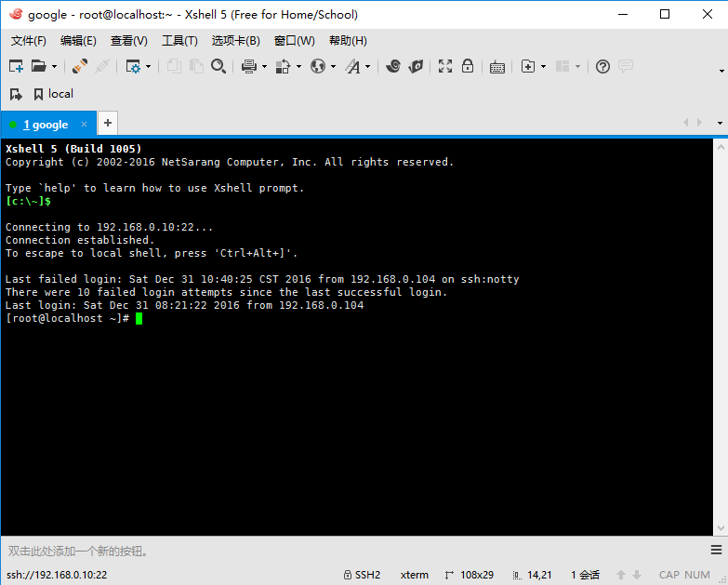Click the quick command bar hint text
The width and height of the screenshot is (728, 585).
click(x=78, y=552)
